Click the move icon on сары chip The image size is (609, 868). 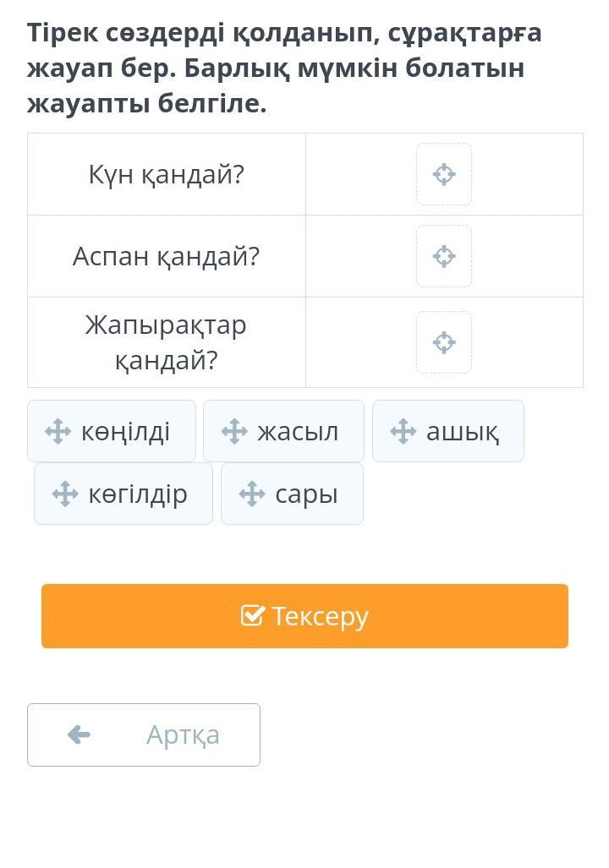[x=252, y=494]
